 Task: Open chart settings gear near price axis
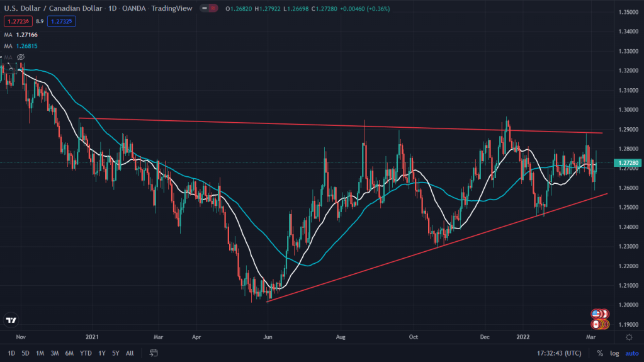pyautogui.click(x=629, y=337)
